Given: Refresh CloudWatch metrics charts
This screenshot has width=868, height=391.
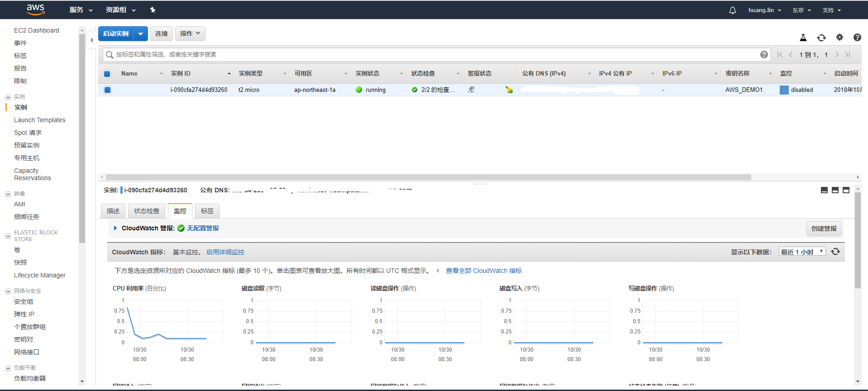Looking at the screenshot, I should [835, 252].
